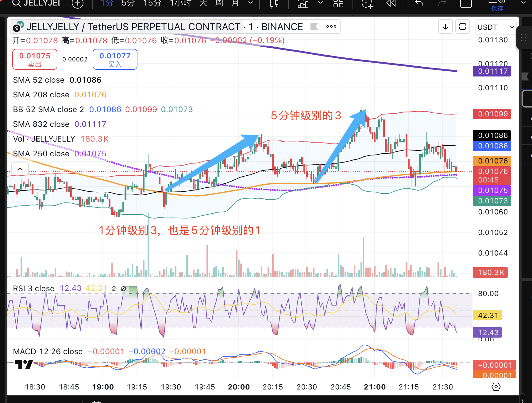This screenshot has height=403, width=532.
Task: Toggle the rounded-square maximize chart button
Action: pos(463,27)
